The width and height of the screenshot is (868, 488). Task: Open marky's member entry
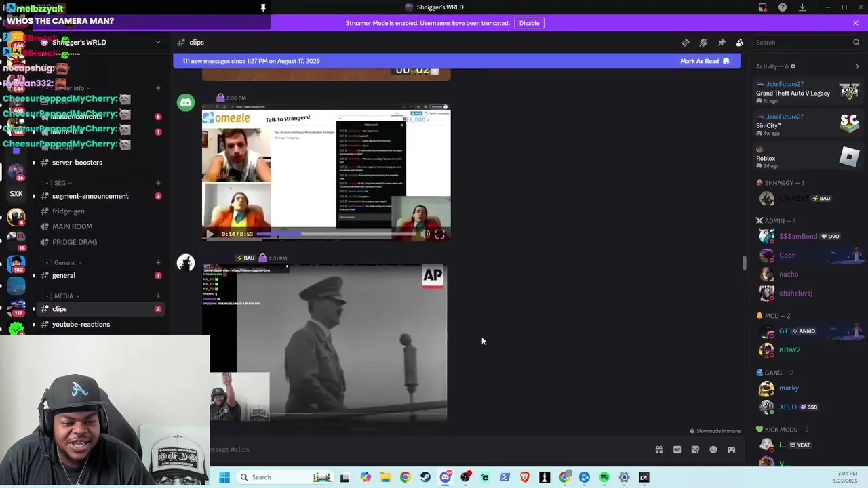click(x=809, y=388)
